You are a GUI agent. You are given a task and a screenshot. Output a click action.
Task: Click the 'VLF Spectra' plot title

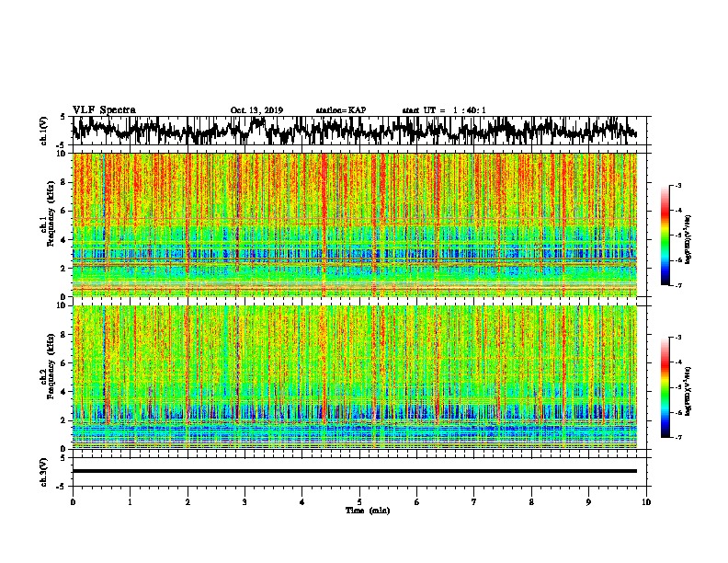tap(104, 110)
